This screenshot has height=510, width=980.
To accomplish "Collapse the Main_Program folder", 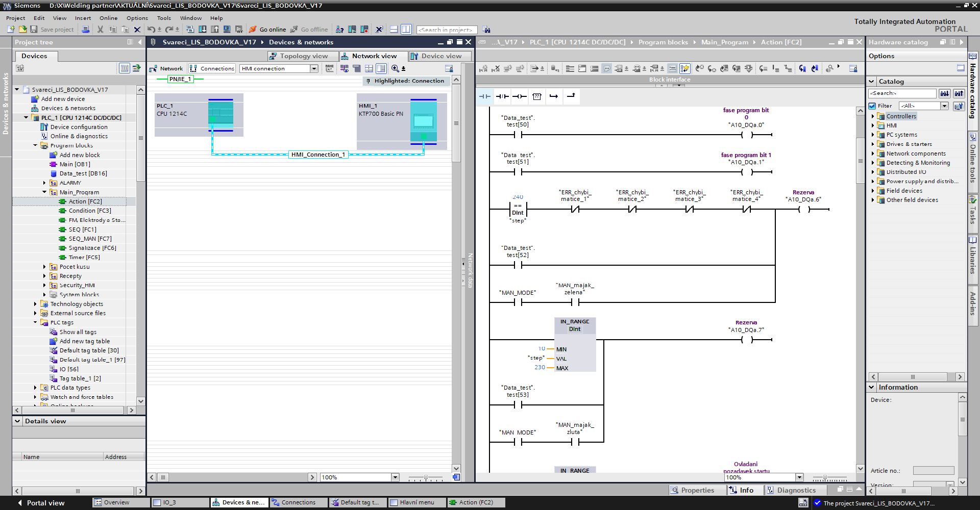I will tap(44, 192).
